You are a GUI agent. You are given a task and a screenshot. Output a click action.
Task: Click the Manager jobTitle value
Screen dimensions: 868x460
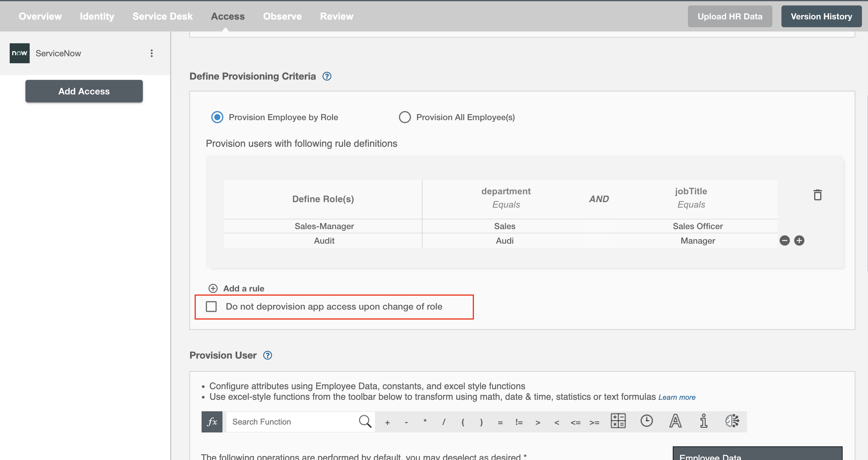698,241
